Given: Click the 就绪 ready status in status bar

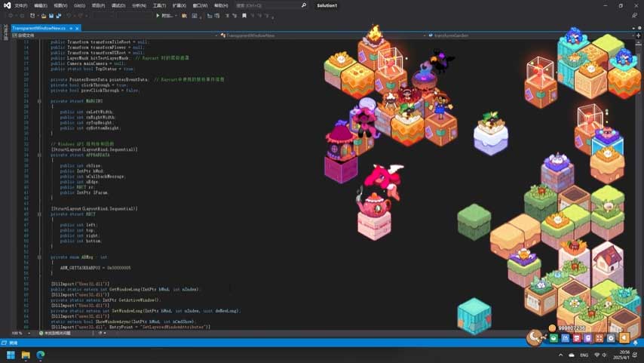Looking at the screenshot, I should tap(14, 343).
